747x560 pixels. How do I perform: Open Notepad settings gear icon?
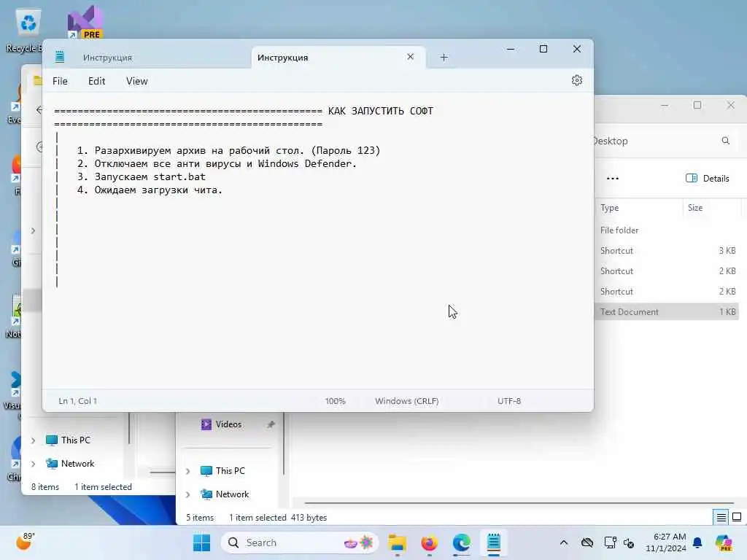click(576, 80)
